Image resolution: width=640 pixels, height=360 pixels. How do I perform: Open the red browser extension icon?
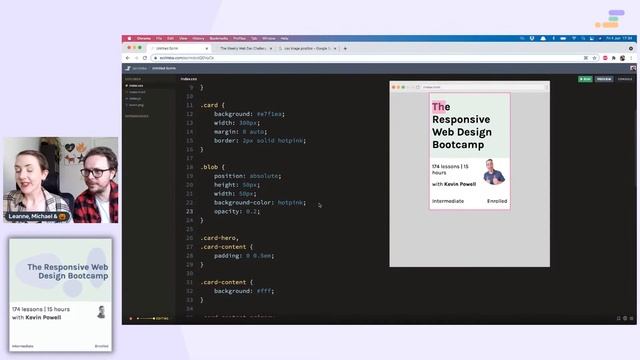tap(605, 58)
